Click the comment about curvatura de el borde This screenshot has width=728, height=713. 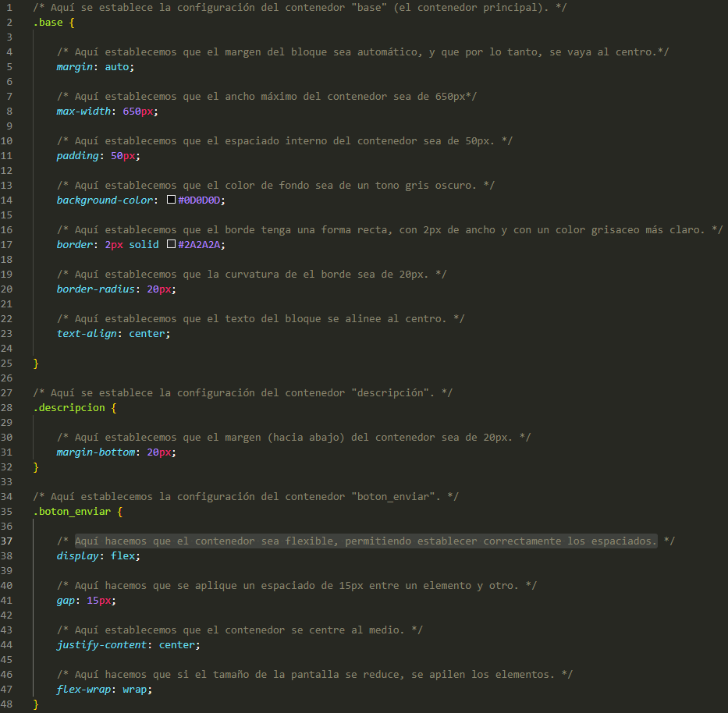coord(252,275)
